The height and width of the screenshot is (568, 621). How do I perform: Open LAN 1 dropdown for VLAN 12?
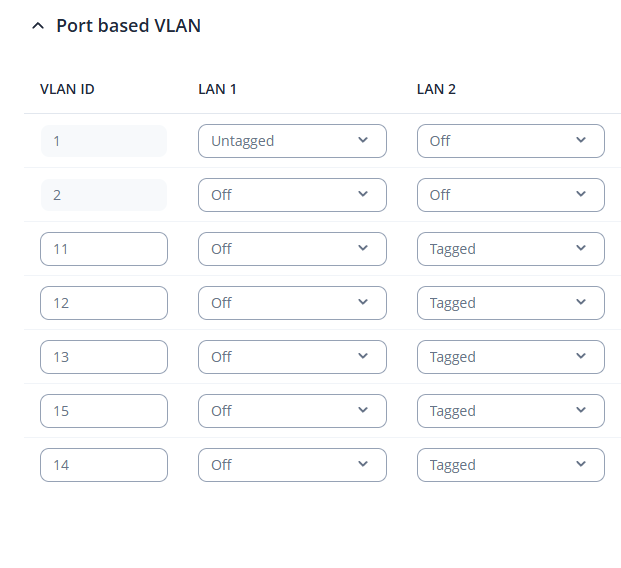click(292, 303)
